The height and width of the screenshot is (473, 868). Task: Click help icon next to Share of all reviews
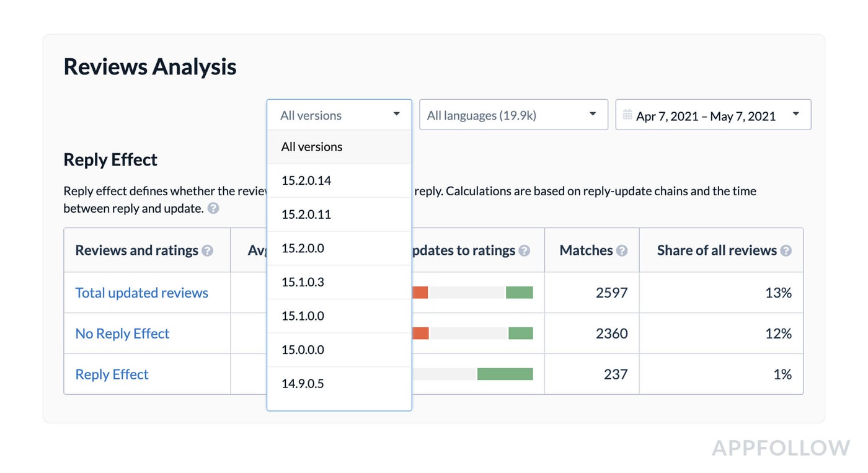786,250
